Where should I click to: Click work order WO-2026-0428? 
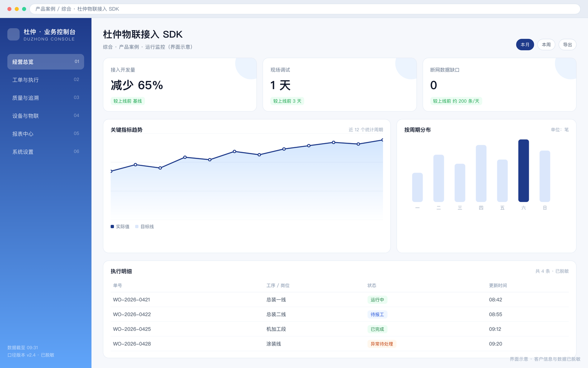click(132, 344)
